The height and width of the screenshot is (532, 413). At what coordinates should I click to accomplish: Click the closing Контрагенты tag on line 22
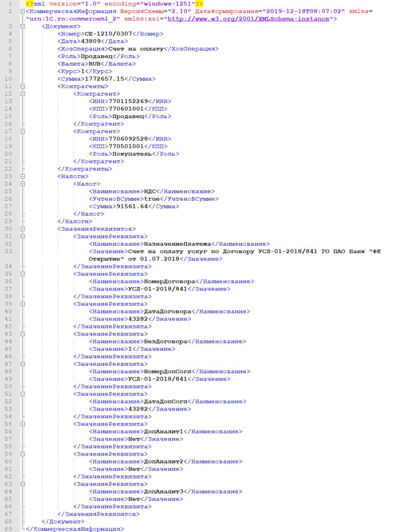[85, 169]
